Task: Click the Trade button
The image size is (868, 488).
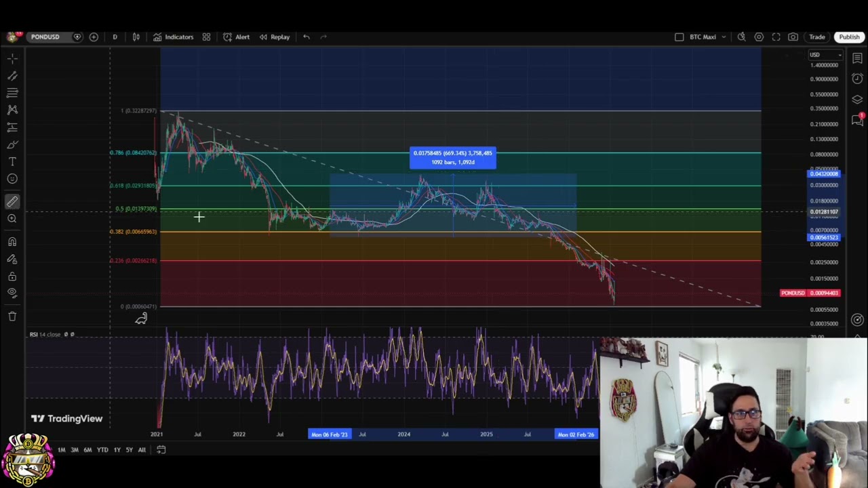Action: coord(817,37)
